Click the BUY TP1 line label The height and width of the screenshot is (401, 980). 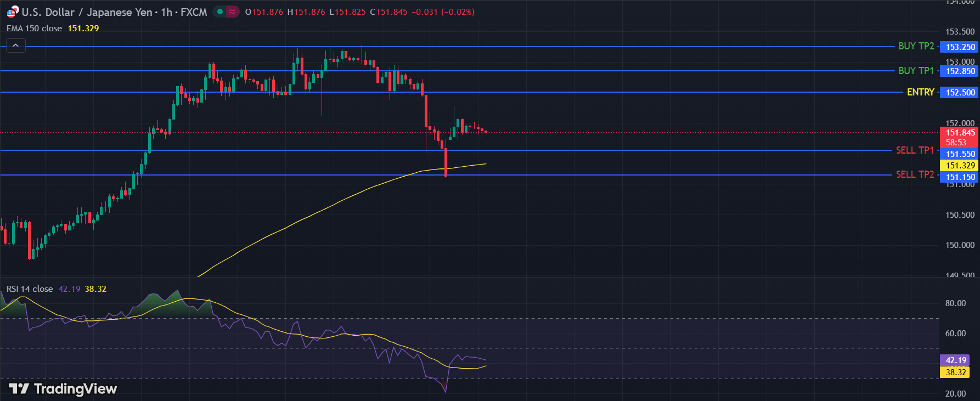[x=916, y=71]
